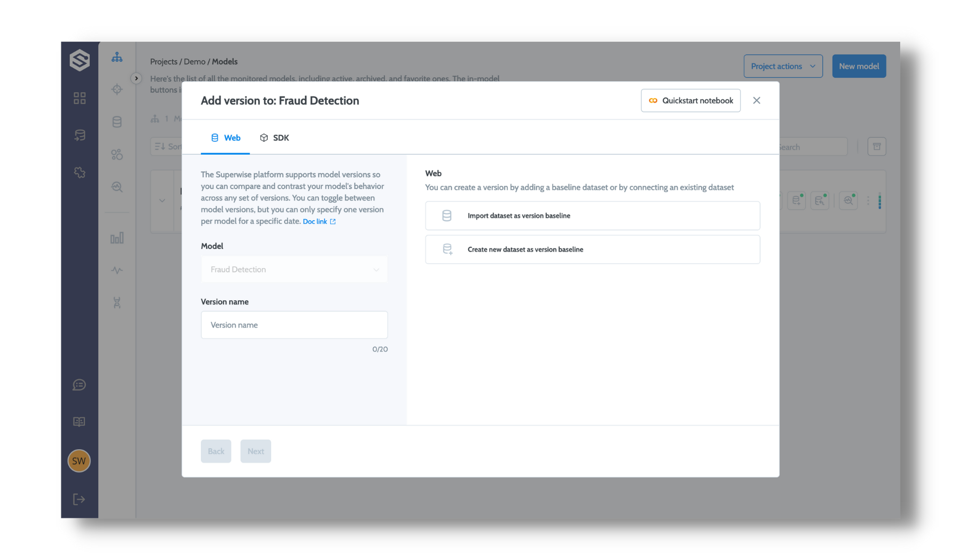The image size is (960, 560).
Task: Click Demo in the breadcrumb
Action: [x=195, y=61]
